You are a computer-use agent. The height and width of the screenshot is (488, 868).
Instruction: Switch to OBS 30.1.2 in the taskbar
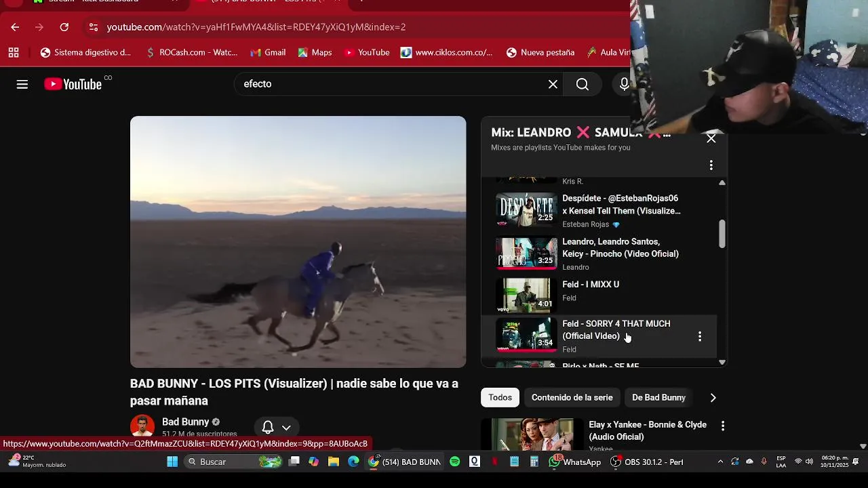tap(647, 462)
